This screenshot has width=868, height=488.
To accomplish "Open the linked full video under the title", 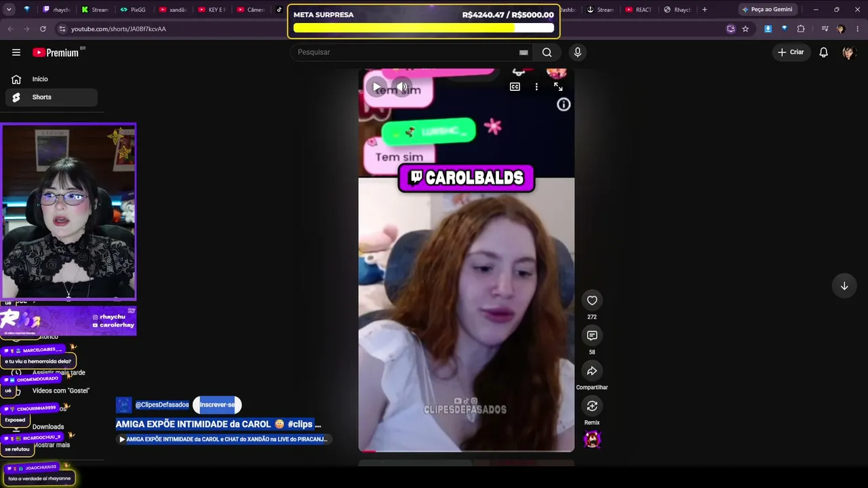I will (224, 439).
